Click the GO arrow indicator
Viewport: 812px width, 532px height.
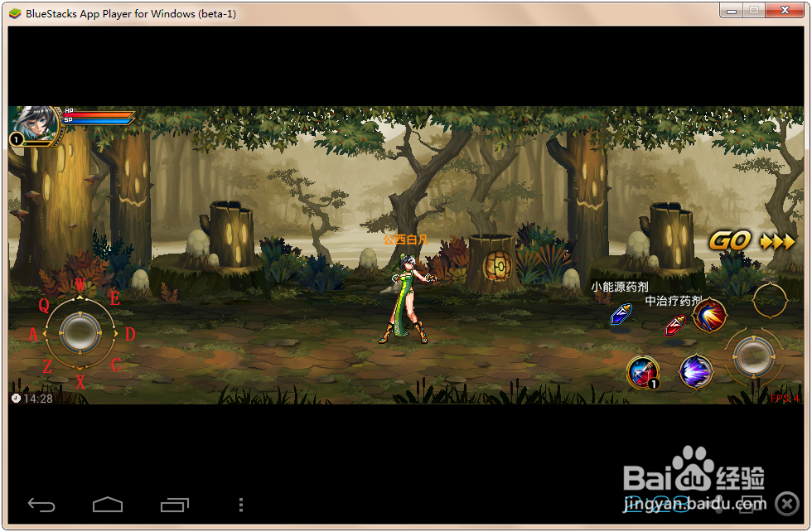tap(752, 241)
